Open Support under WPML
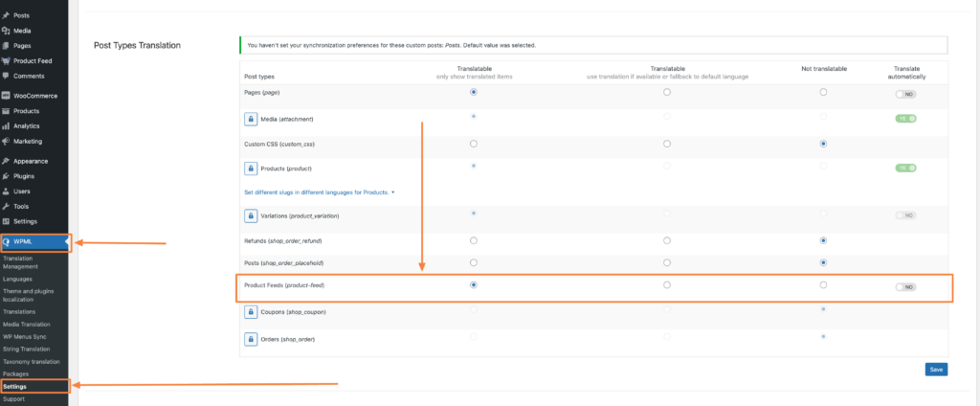The image size is (980, 406). click(x=14, y=399)
